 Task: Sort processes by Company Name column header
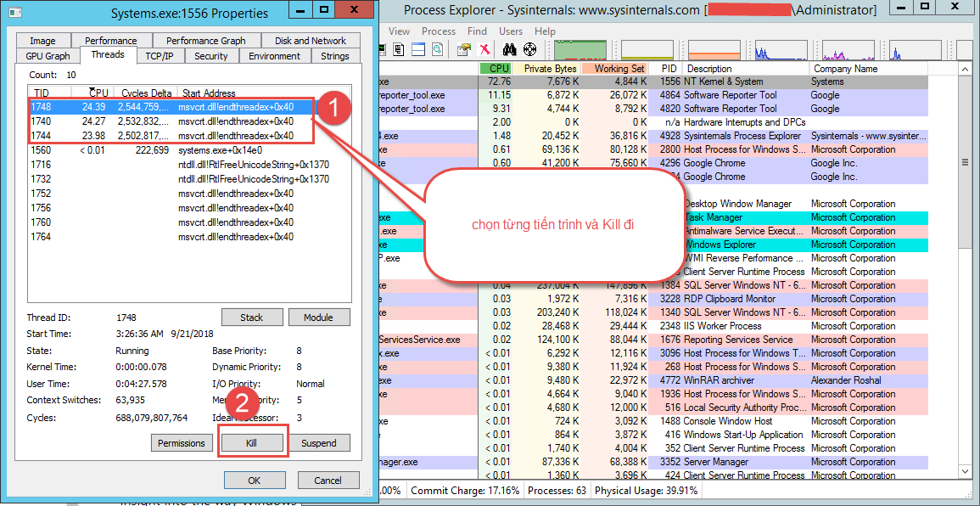click(870, 68)
